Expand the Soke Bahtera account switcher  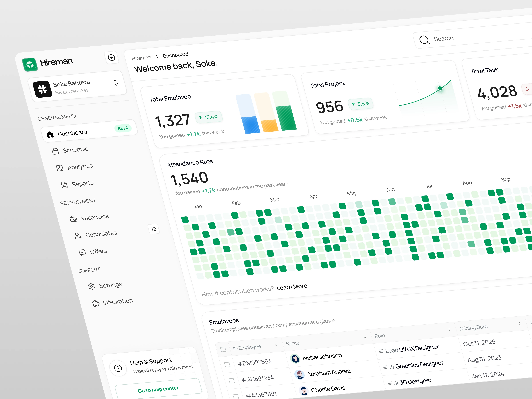116,83
